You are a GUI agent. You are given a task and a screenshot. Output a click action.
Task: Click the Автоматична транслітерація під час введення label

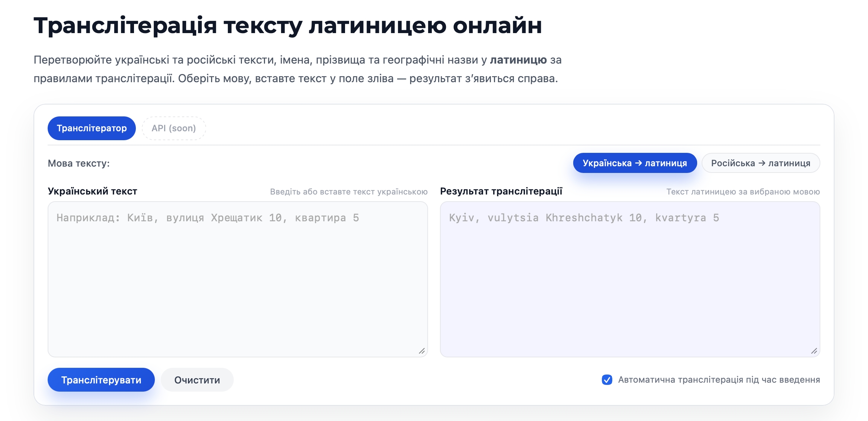click(719, 380)
